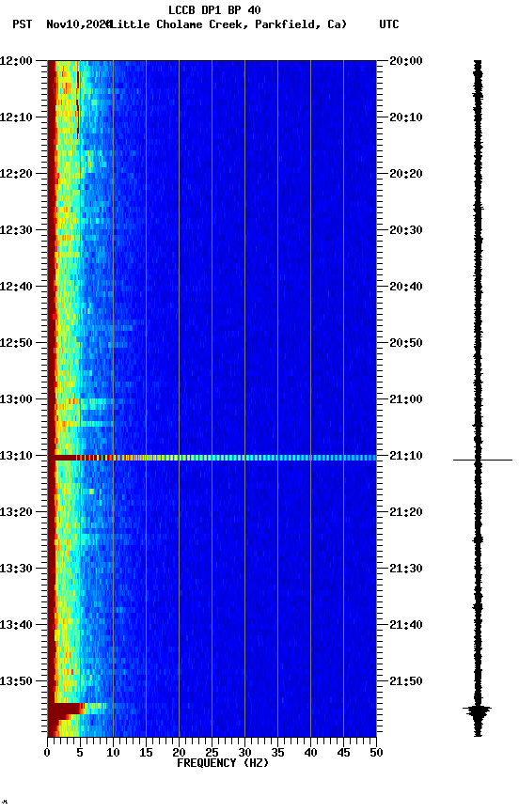Screen dimensions: 519x812
Task: Click the seismogram burst near the trace bottom
Action: pyautogui.click(x=477, y=711)
